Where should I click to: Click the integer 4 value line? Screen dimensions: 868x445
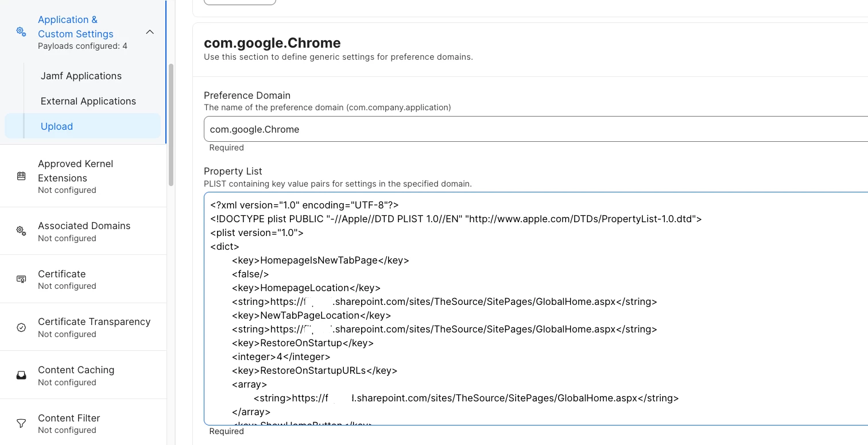tap(281, 357)
